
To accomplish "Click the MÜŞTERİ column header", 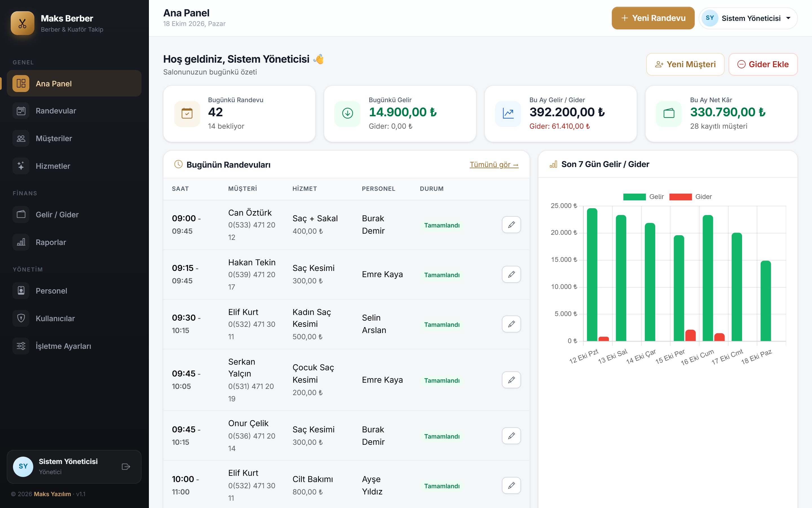I will click(242, 189).
